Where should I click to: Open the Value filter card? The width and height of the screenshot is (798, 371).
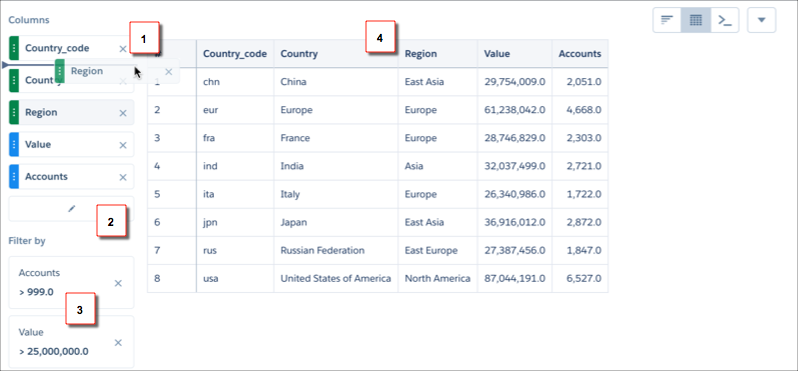pos(71,342)
